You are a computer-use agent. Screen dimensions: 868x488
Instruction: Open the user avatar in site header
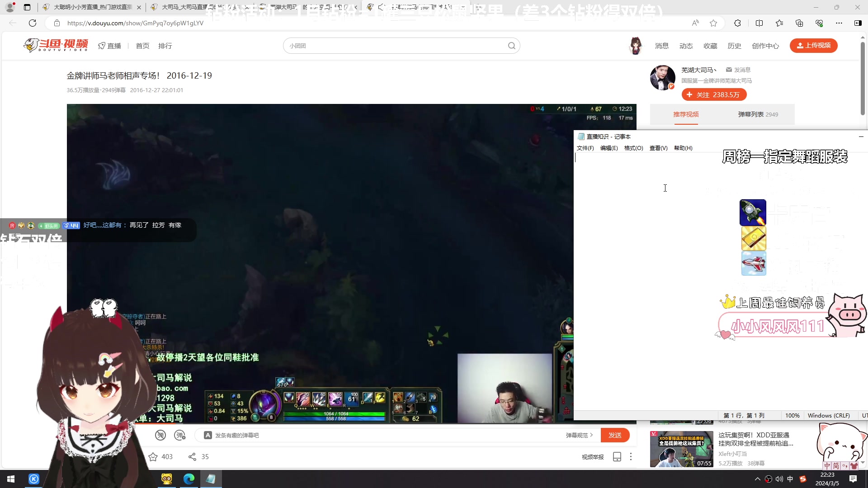click(x=636, y=46)
